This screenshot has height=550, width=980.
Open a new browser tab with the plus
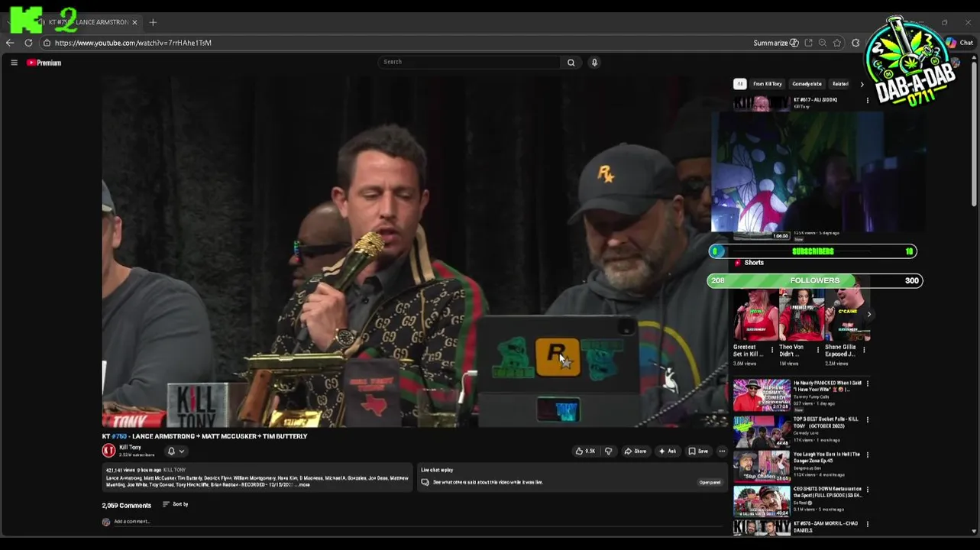153,22
